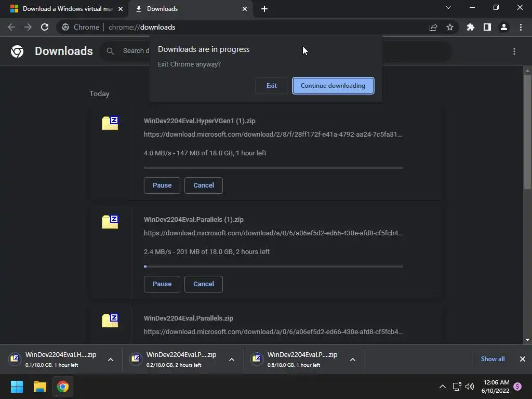Open the notification badge showing 5
532x399 pixels.
517,387
